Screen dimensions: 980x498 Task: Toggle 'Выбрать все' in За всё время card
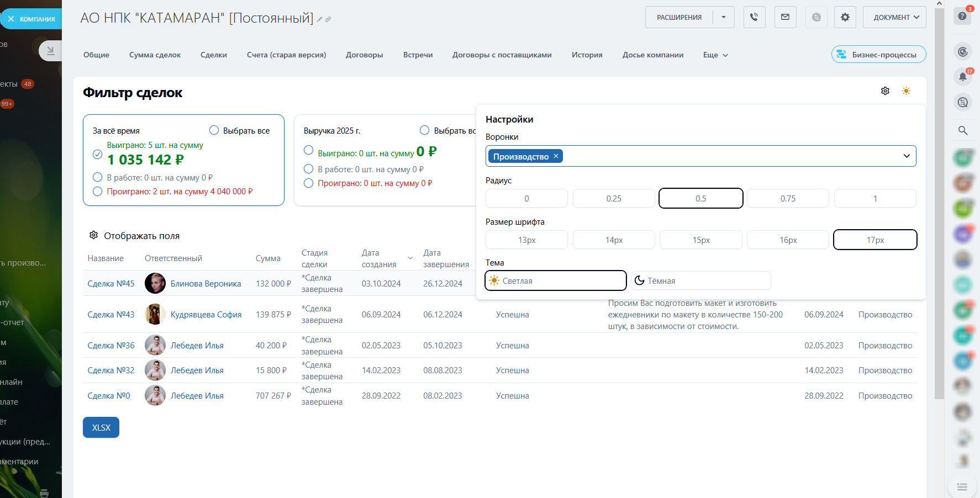tap(214, 130)
